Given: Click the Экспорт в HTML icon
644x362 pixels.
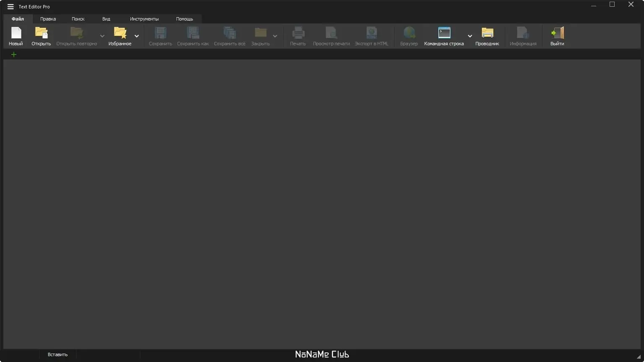Looking at the screenshot, I should 371,33.
